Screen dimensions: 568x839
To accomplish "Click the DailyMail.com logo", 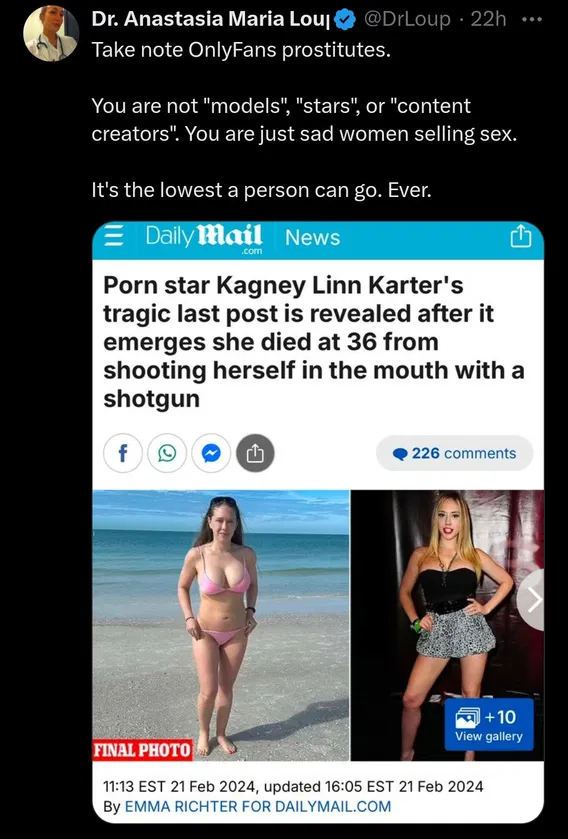I will pyautogui.click(x=204, y=238).
